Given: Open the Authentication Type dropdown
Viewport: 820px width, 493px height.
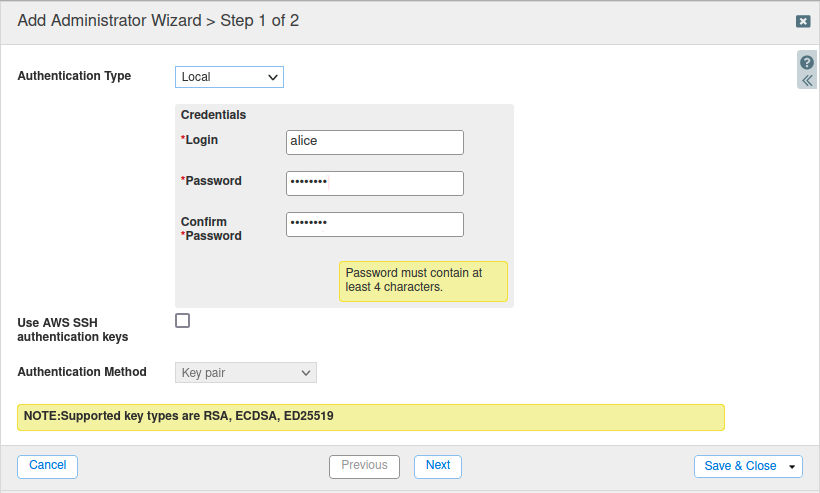Looking at the screenshot, I should [229, 77].
